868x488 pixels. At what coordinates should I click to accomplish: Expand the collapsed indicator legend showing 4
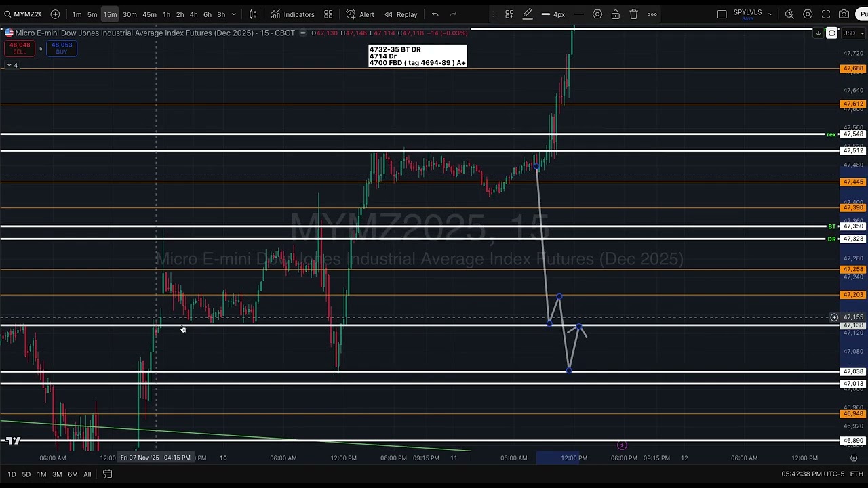[x=12, y=65]
